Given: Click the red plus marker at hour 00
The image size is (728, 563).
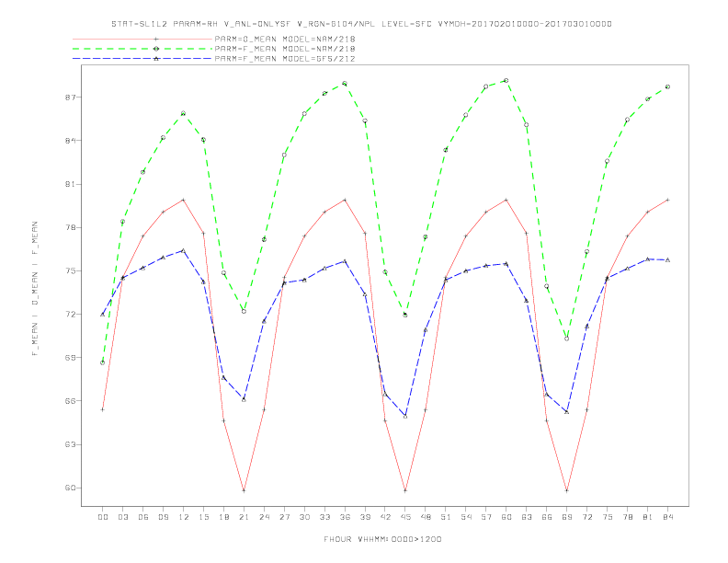Looking at the screenshot, I should coord(103,409).
